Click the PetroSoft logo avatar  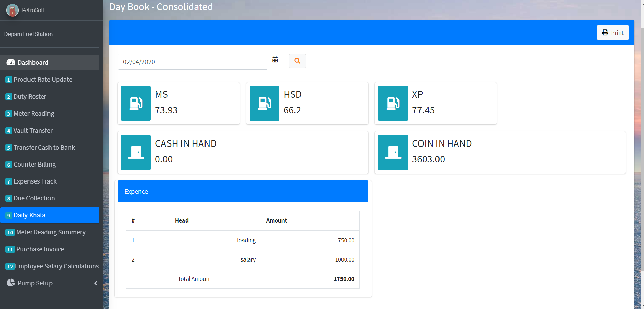pos(13,11)
